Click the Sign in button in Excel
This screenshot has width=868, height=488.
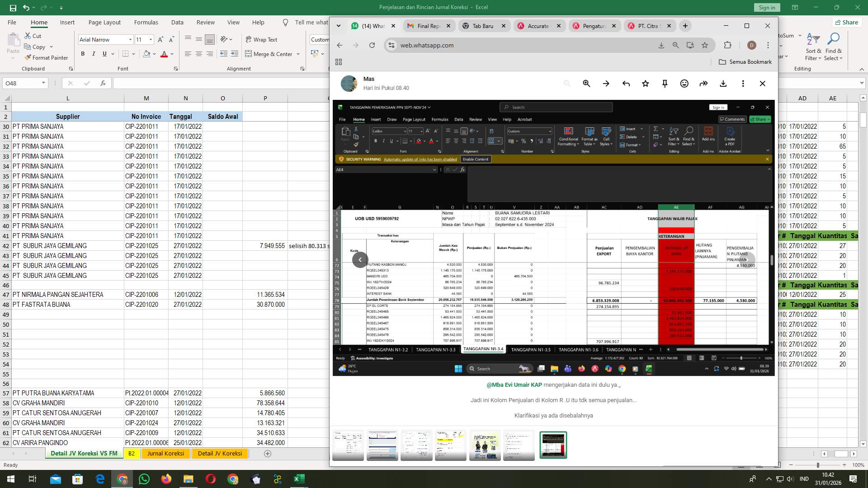point(767,7)
